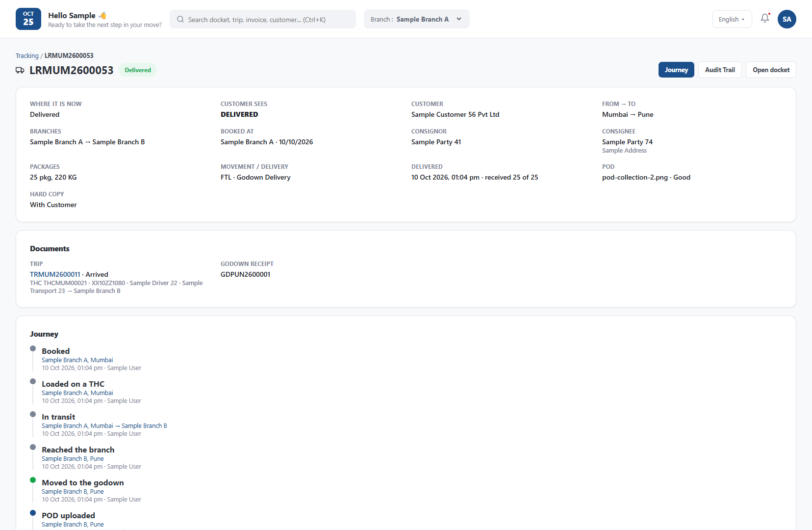Switch to the Audit Trail tab
812x530 pixels.
tap(720, 70)
